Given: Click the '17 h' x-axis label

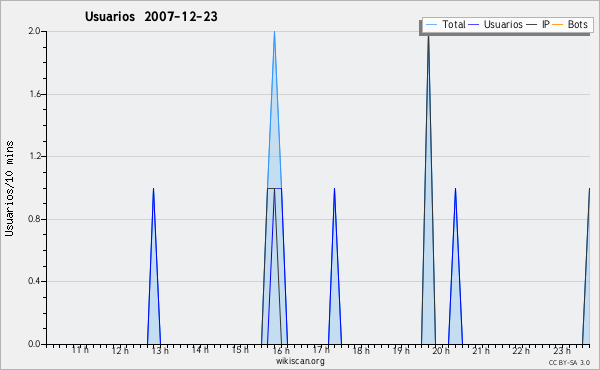Looking at the screenshot, I should pyautogui.click(x=321, y=350).
